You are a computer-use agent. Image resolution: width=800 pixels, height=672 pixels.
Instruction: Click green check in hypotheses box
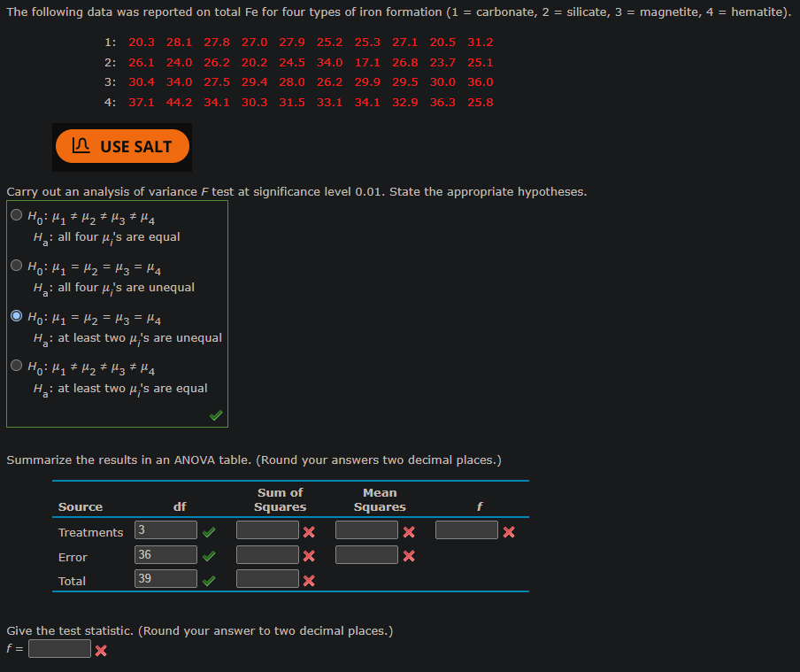[216, 415]
